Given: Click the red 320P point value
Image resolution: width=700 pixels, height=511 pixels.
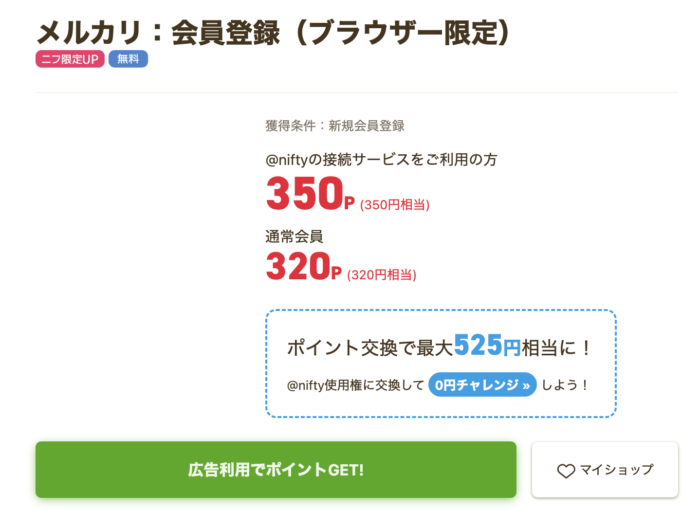Looking at the screenshot, I should 304,265.
